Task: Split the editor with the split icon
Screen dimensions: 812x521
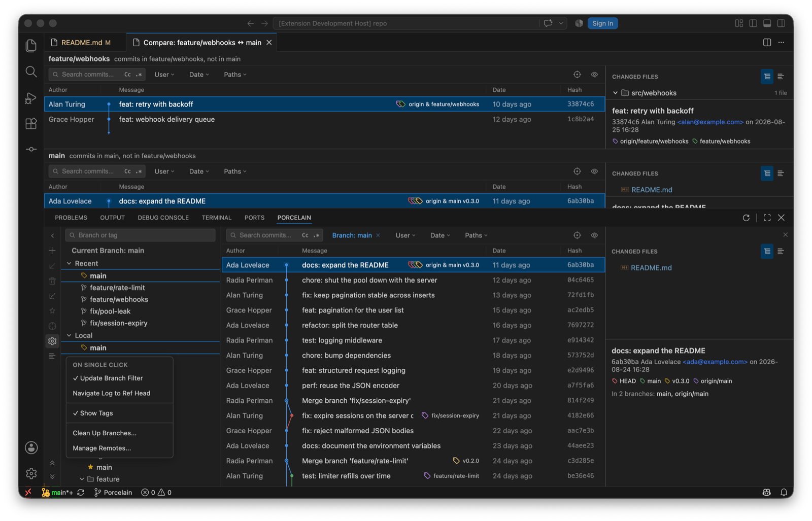Action: point(767,43)
